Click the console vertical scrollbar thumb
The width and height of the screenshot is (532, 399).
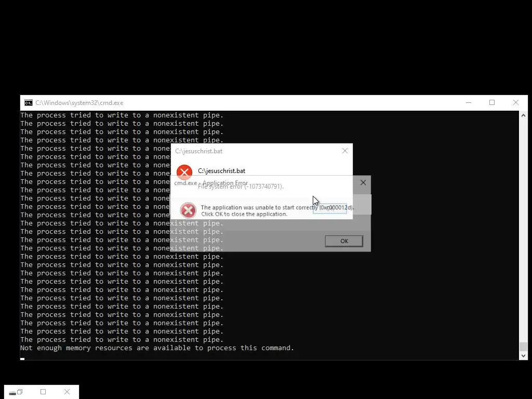[523, 347]
